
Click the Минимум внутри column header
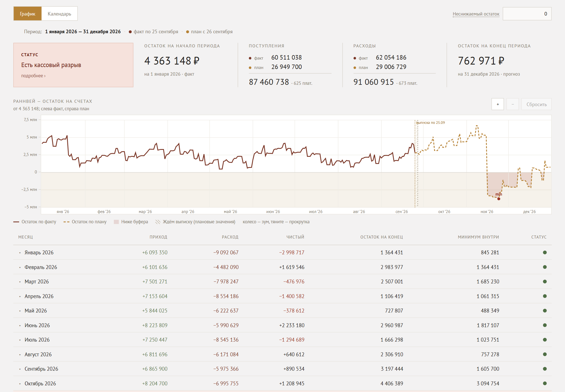pos(478,237)
